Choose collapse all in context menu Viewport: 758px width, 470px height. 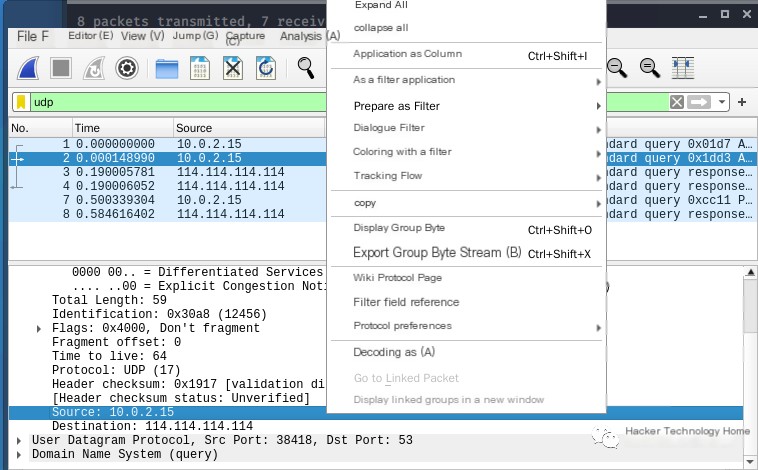coord(381,28)
